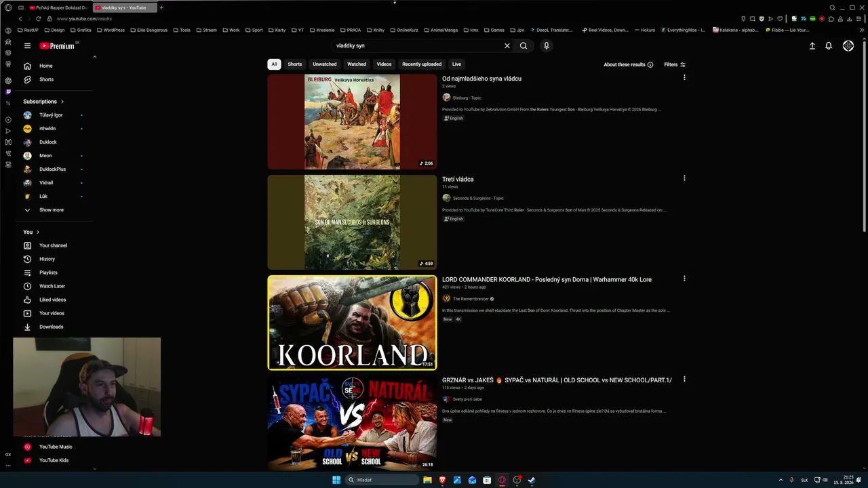
Task: Expand Show more subscriptions
Action: pyautogui.click(x=52, y=210)
